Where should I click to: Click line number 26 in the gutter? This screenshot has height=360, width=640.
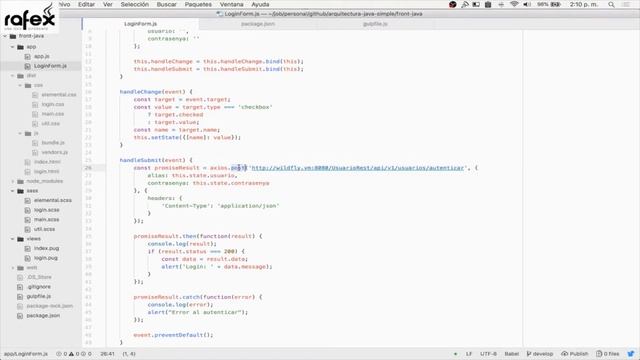[x=89, y=168]
